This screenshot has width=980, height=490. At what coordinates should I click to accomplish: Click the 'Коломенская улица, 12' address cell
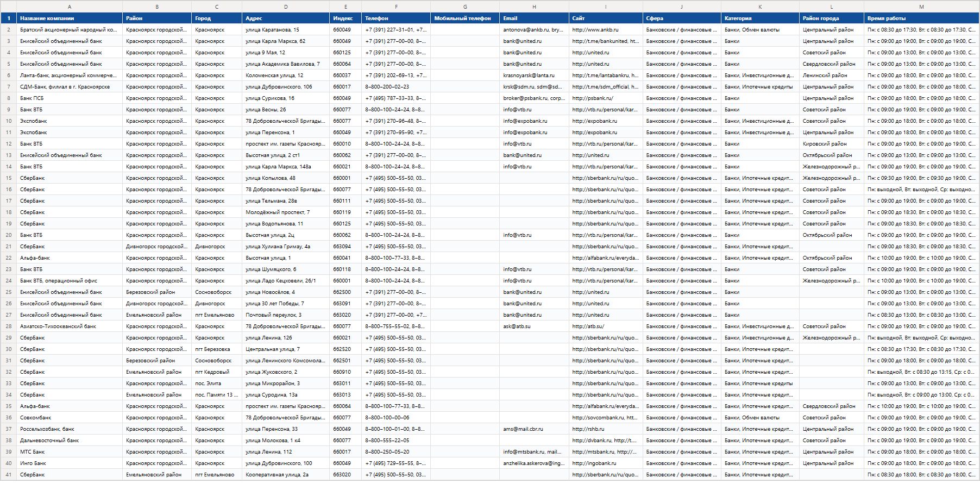coord(286,76)
